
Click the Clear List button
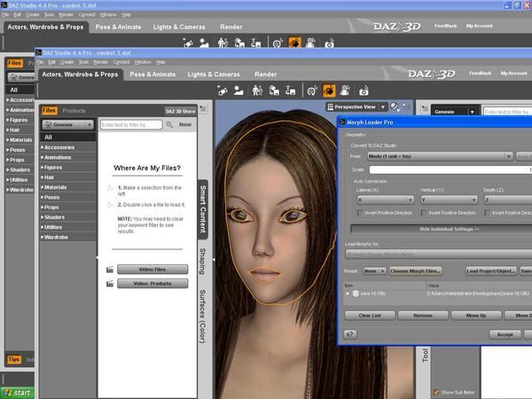click(x=370, y=316)
